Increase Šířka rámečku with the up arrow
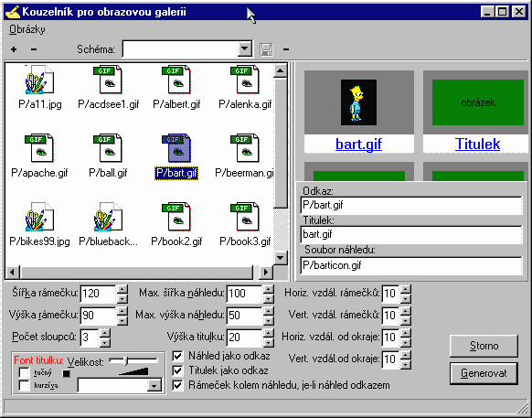Image resolution: width=532 pixels, height=418 pixels. tap(122, 289)
